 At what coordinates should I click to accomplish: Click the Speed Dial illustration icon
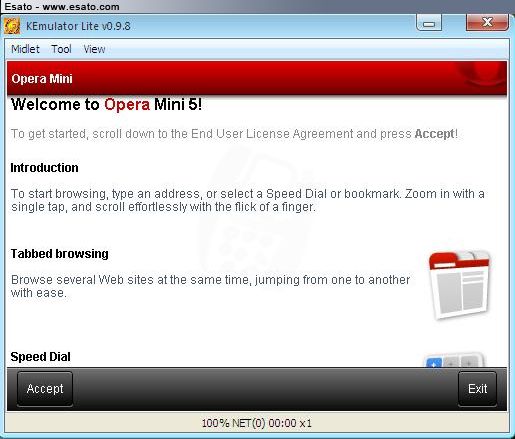coord(455,360)
